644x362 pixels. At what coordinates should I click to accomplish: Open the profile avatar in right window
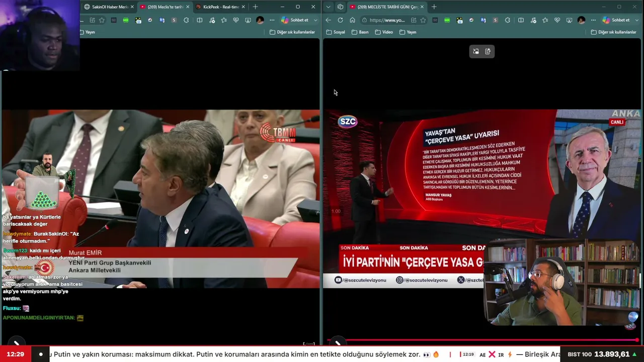[x=581, y=20]
